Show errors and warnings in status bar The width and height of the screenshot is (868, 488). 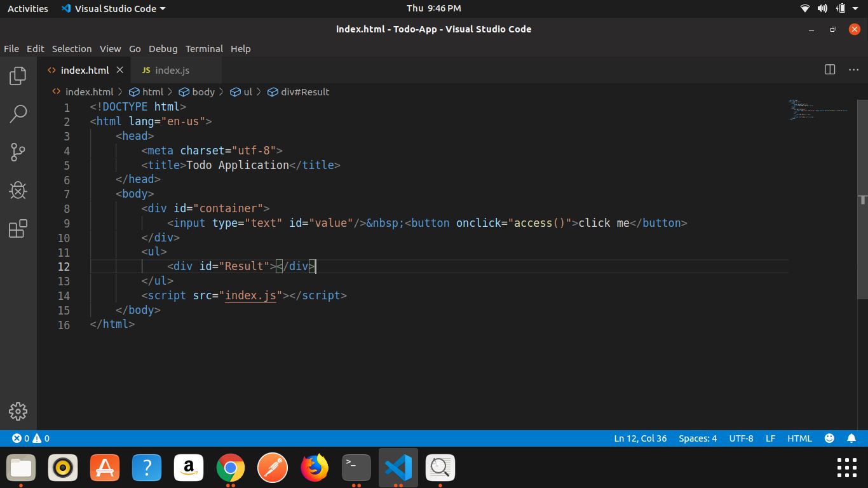[x=31, y=438]
